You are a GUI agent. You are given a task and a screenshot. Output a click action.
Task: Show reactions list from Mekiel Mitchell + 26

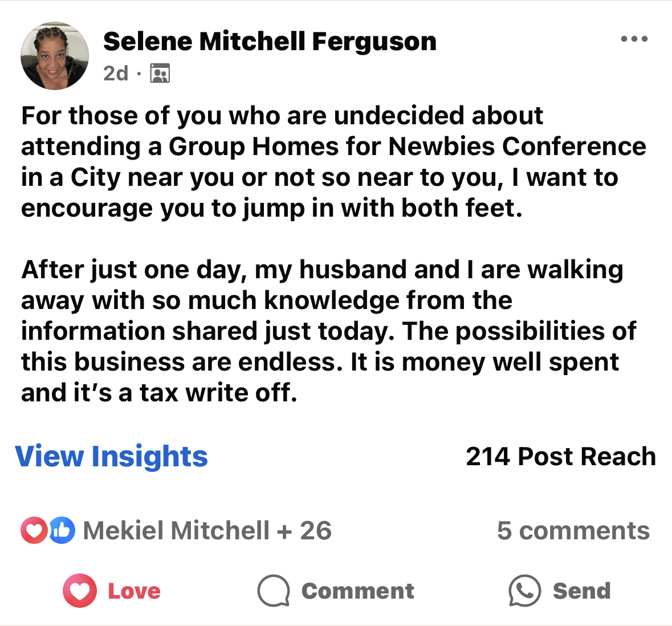[207, 531]
